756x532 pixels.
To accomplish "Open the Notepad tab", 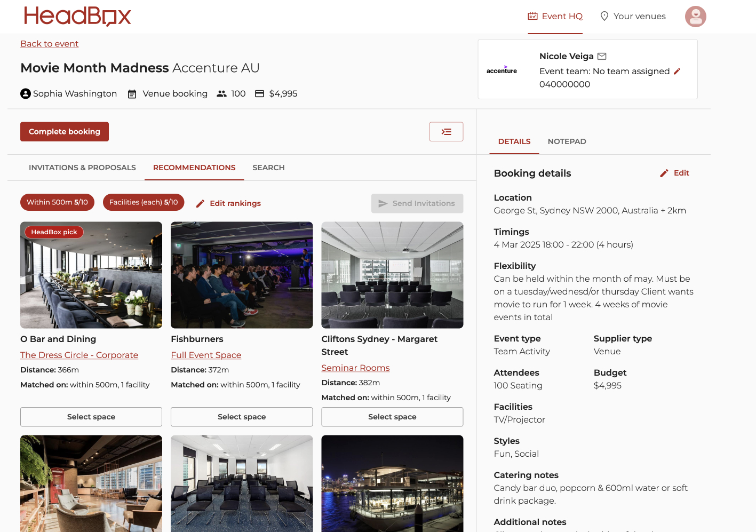I will (x=567, y=141).
